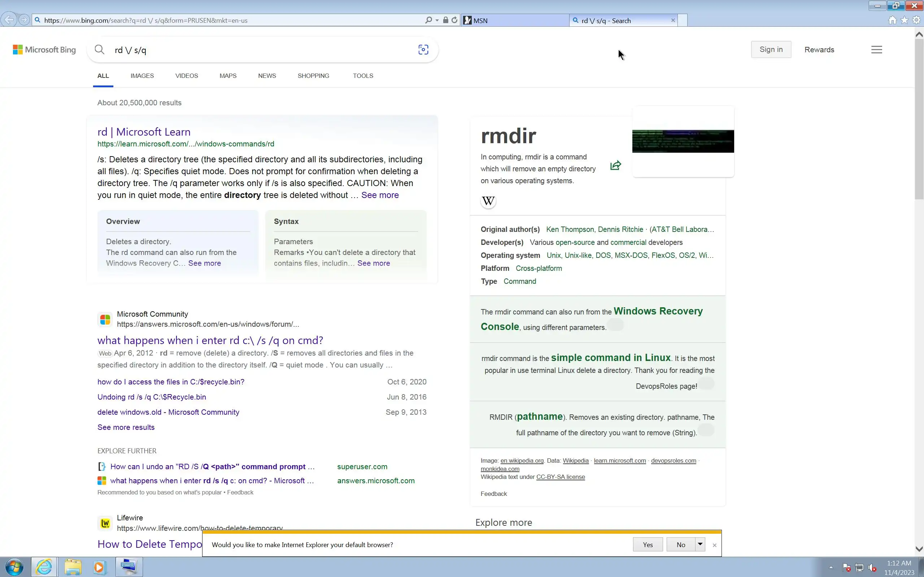924x577 pixels.
Task: Expand the address bar search dropdown arrow
Action: (437, 20)
